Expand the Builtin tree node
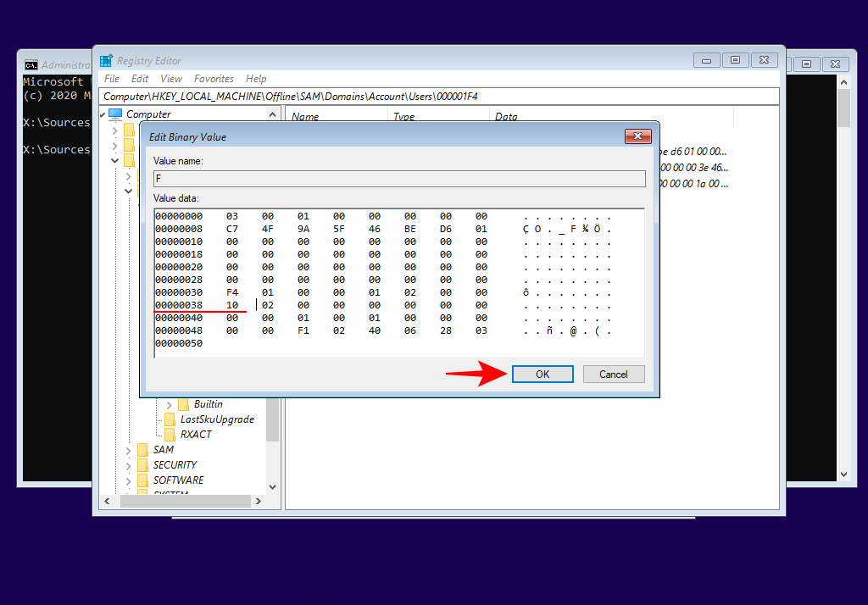 click(x=169, y=404)
